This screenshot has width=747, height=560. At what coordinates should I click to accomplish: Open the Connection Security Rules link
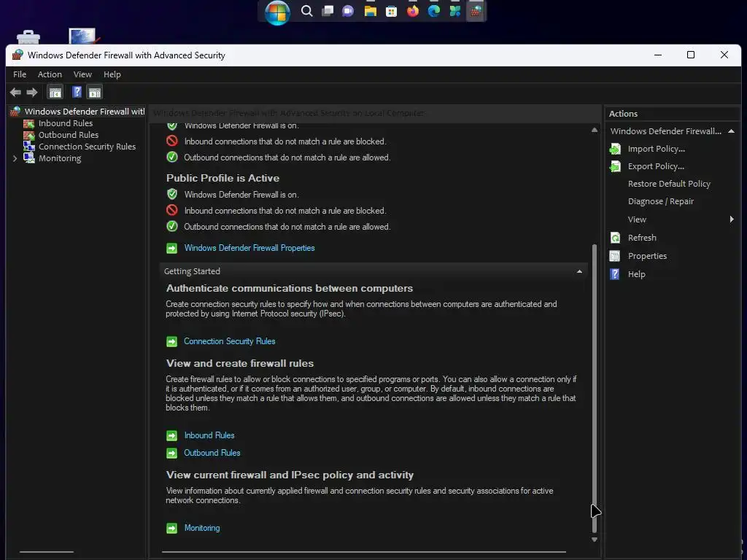(229, 341)
